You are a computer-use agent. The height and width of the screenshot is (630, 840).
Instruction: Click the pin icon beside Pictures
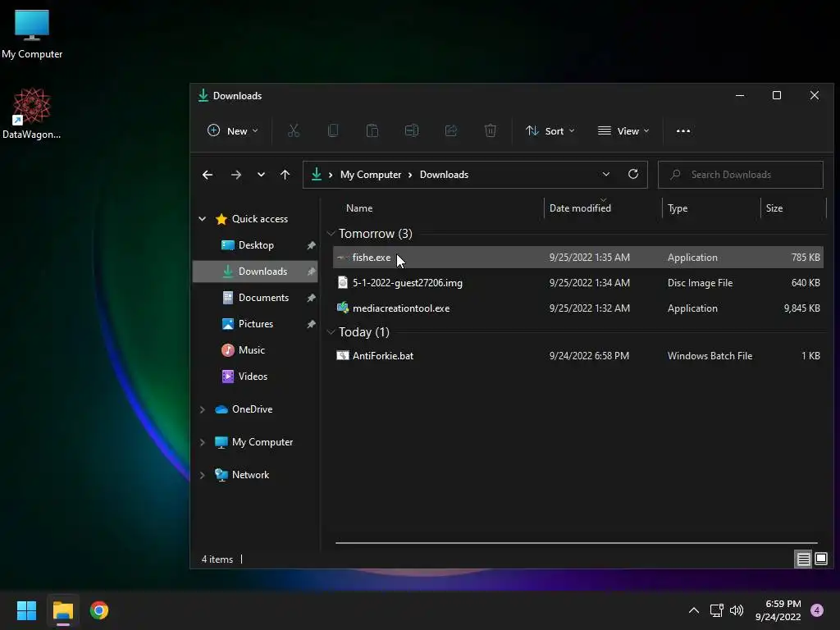tap(311, 324)
